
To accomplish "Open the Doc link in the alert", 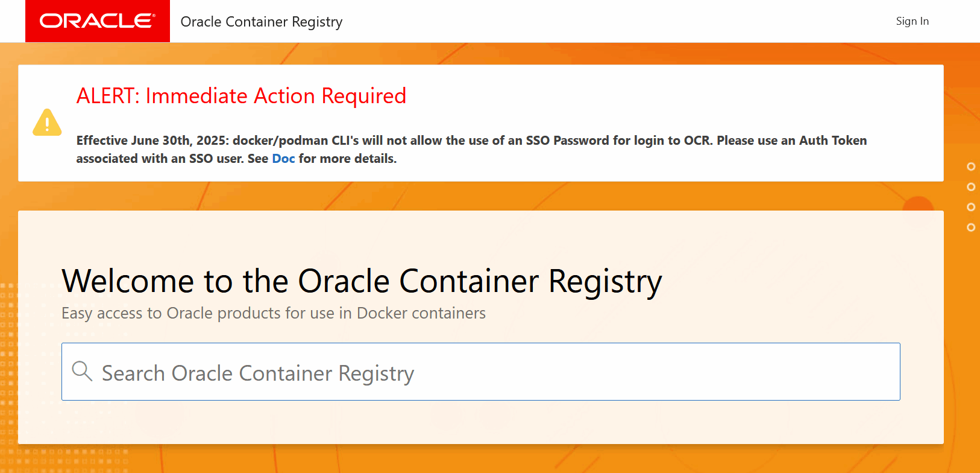I will point(283,159).
